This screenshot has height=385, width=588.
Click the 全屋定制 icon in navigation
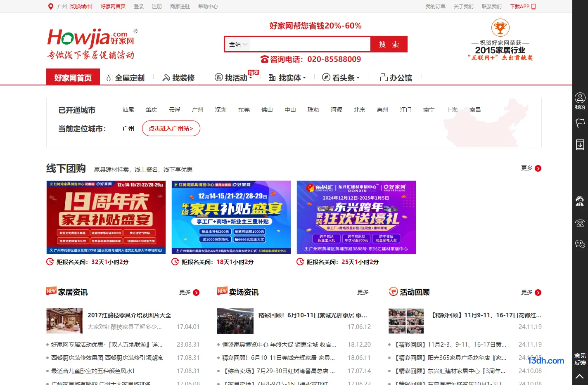click(109, 78)
